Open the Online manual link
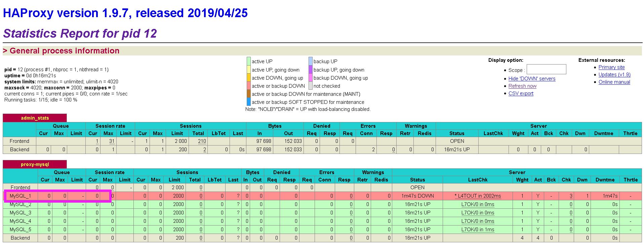The image size is (644, 246). click(614, 82)
